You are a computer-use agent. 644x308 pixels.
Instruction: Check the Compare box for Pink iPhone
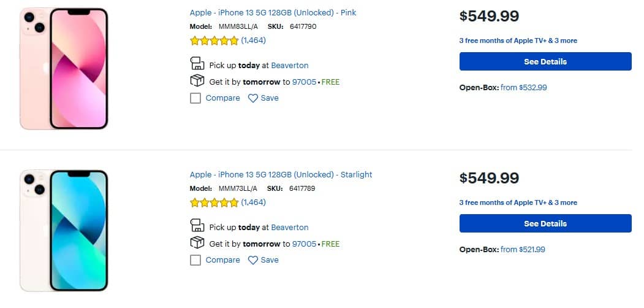tap(195, 98)
